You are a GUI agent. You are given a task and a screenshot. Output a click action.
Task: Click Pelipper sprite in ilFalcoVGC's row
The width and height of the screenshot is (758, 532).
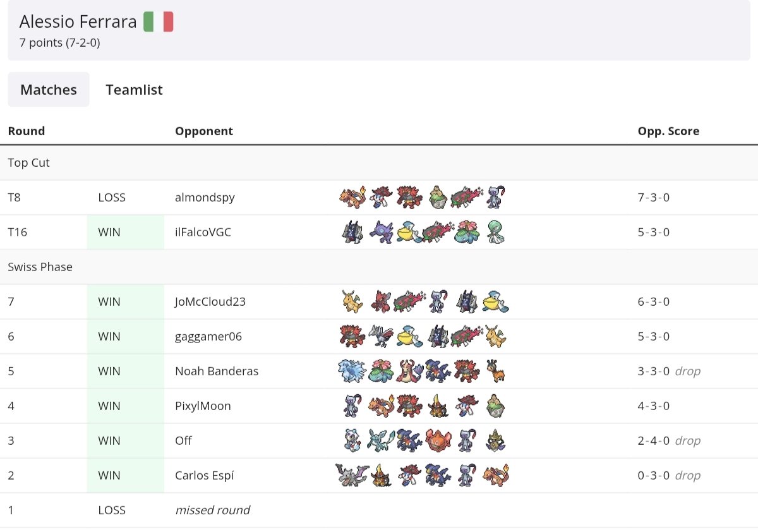coord(409,233)
